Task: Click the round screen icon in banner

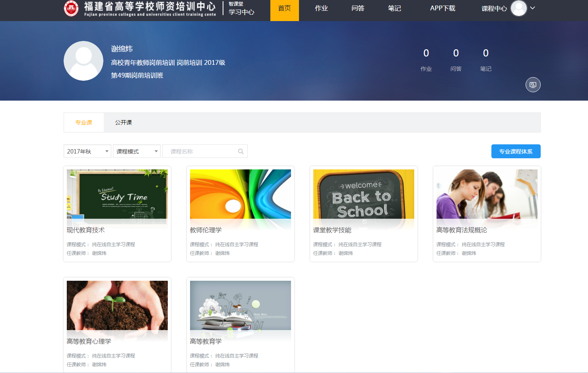Action: coord(533,85)
